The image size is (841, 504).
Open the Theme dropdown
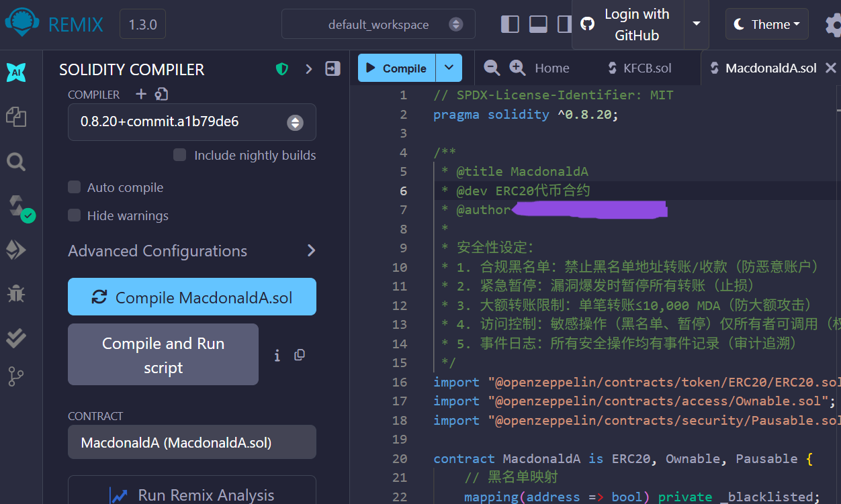point(767,24)
